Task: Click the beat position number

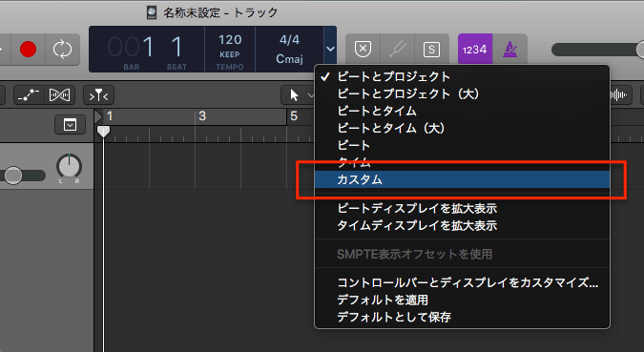Action: 177,47
